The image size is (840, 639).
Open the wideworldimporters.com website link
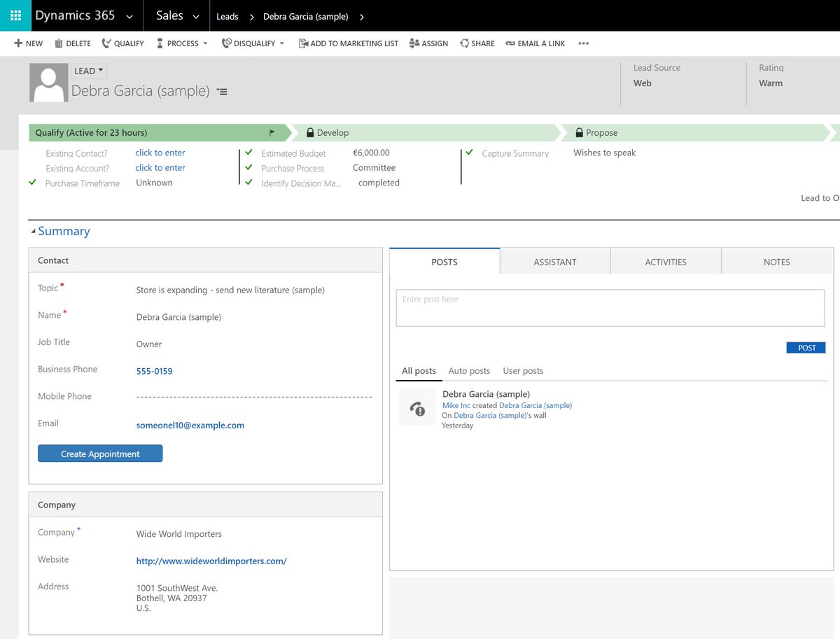[x=211, y=561]
